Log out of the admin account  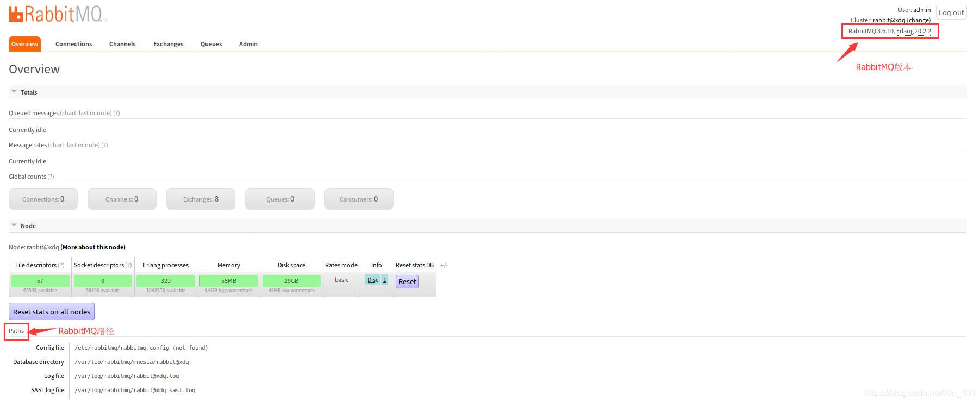(951, 12)
